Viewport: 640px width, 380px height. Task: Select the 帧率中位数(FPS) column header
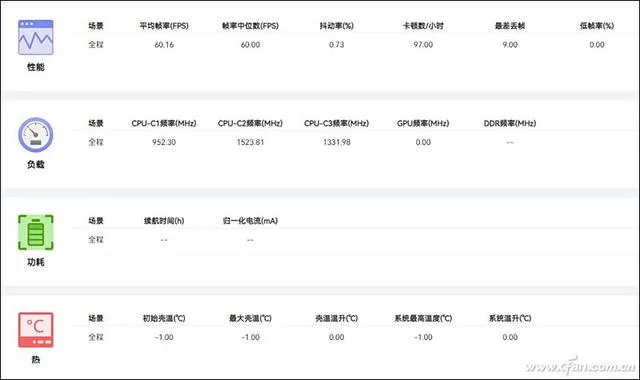click(250, 26)
